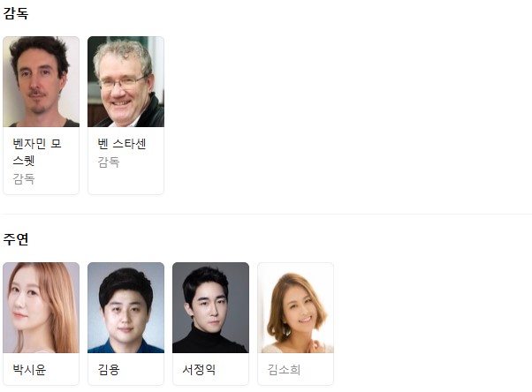Viewport: 532px width, 392px height.
Task: Open the 벤 스타센 director photo
Action: click(x=125, y=82)
